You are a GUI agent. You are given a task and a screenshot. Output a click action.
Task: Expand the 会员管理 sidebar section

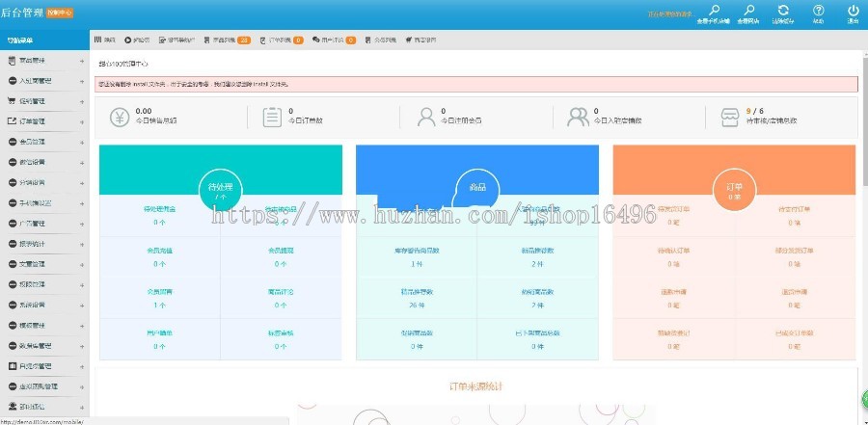click(x=82, y=142)
